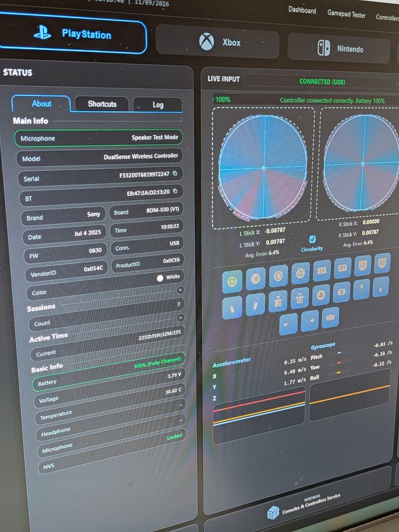This screenshot has width=399, height=532.
Task: Toggle the Circularity checkbox
Action: (312, 239)
